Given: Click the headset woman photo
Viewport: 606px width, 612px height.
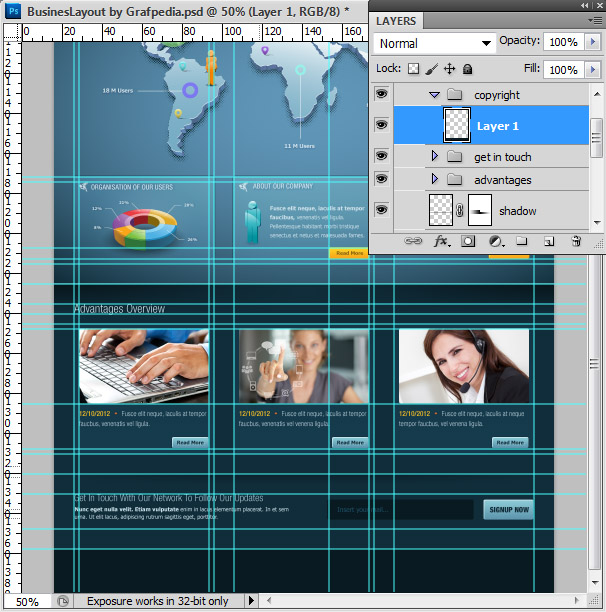Looking at the screenshot, I should pos(464,366).
